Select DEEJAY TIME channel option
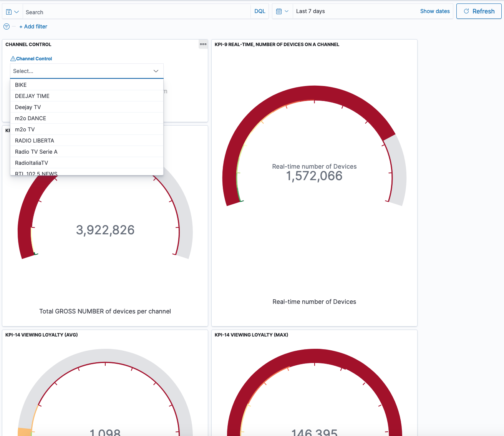Viewport: 504px width, 436px height. click(32, 96)
